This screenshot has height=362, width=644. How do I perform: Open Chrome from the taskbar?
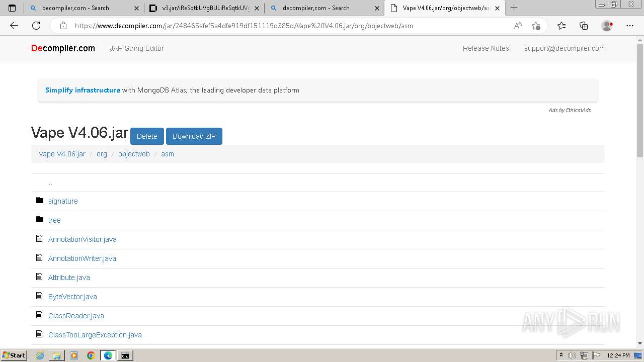click(91, 355)
